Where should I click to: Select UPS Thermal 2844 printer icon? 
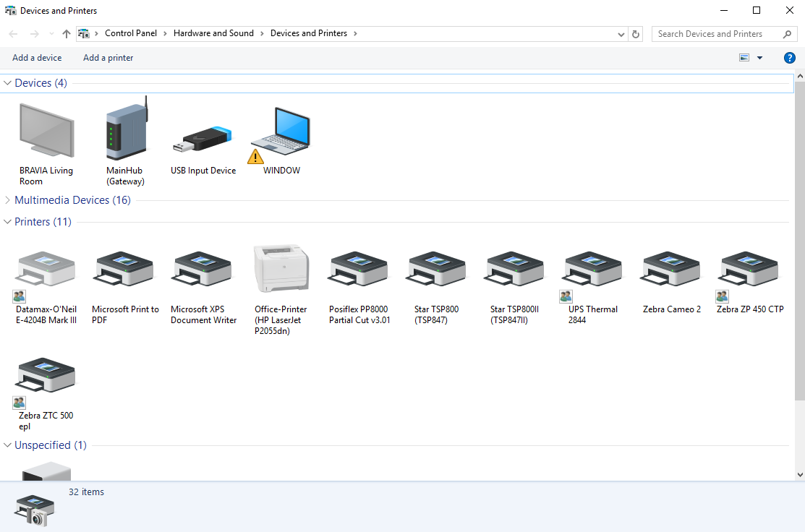point(592,267)
